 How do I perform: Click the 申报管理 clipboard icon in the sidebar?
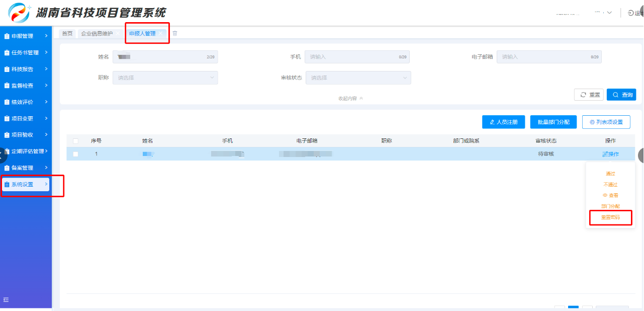7,36
